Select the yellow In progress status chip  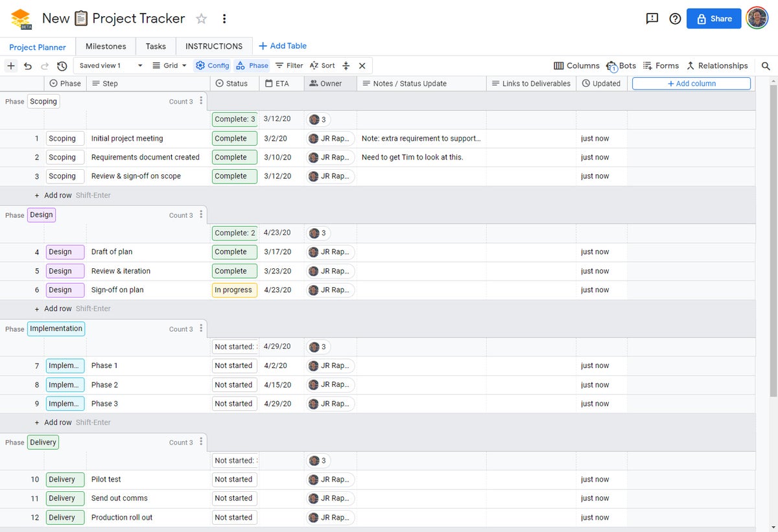point(234,290)
